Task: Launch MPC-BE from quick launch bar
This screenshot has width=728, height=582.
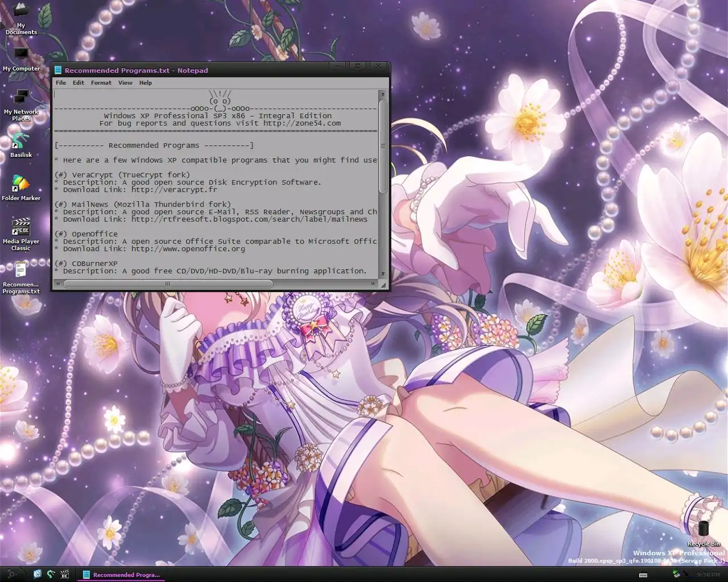Action: click(x=65, y=574)
